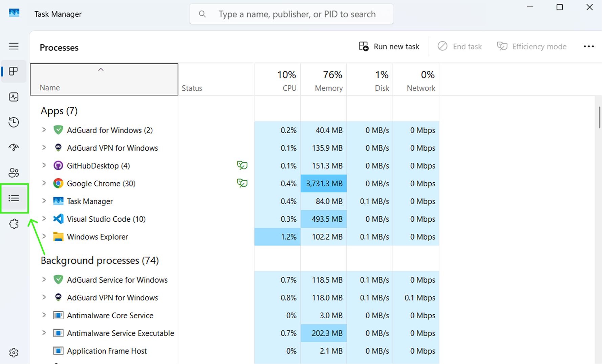Click Windows Explorer CPU value 1.2%
The width and height of the screenshot is (602, 364).
[277, 236]
